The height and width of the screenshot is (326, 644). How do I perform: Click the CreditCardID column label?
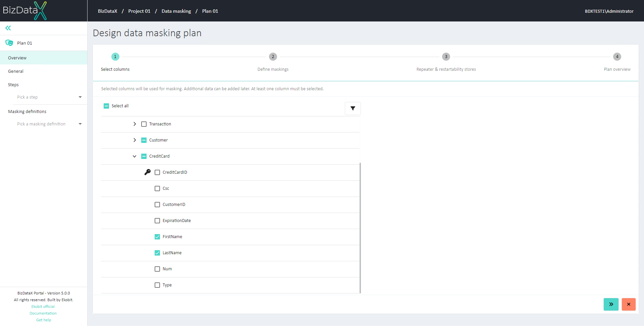tap(175, 172)
